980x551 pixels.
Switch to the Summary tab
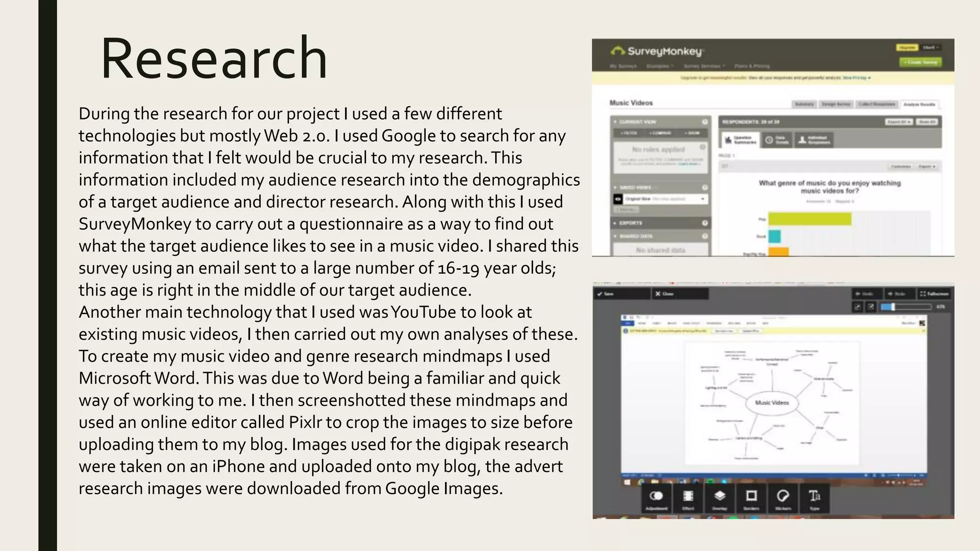(804, 104)
